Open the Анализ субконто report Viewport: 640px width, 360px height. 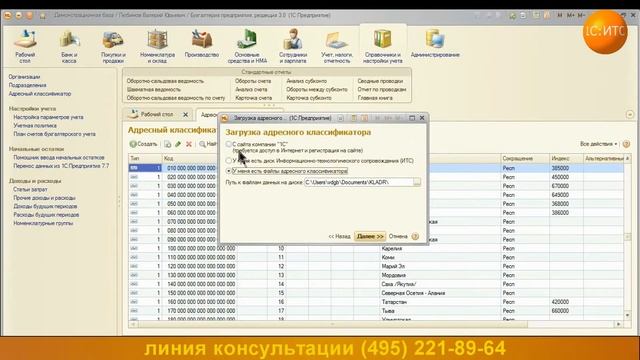click(307, 81)
